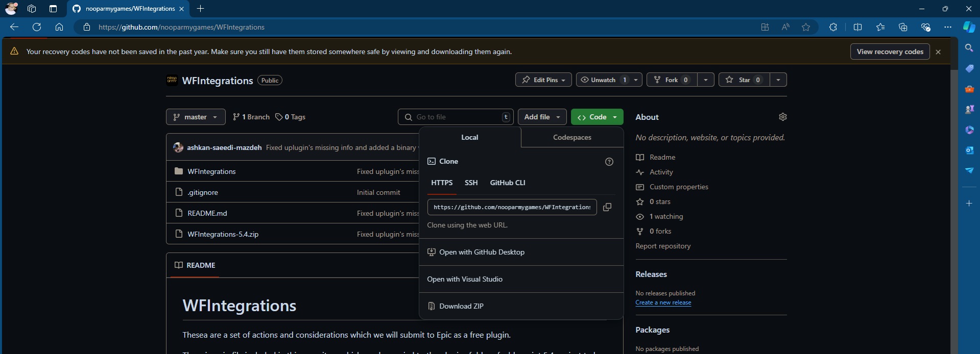Image resolution: width=980 pixels, height=354 pixels.
Task: Expand the Edit Pins dropdown
Action: pyautogui.click(x=543, y=80)
